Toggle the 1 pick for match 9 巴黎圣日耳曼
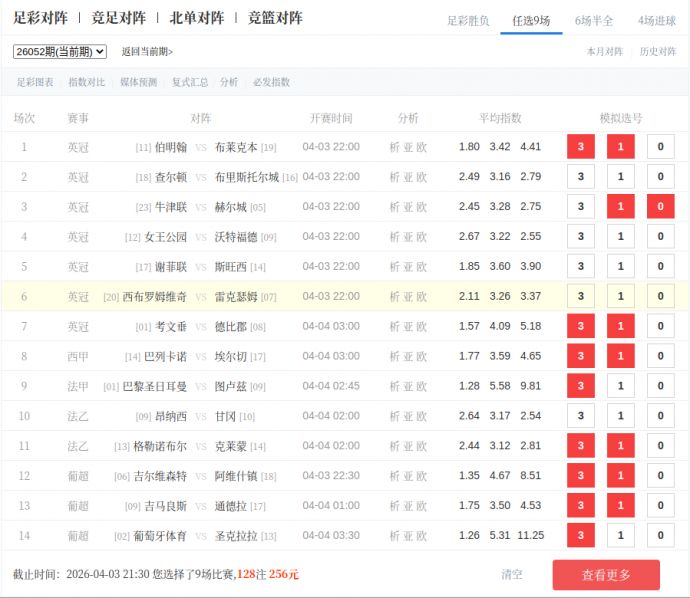Screen dimensions: 690x598 coord(620,386)
